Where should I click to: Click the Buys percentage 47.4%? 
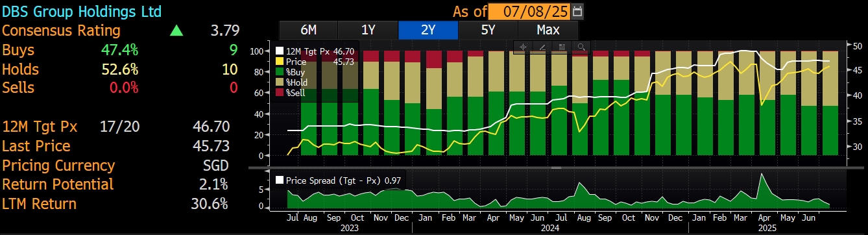[121, 50]
